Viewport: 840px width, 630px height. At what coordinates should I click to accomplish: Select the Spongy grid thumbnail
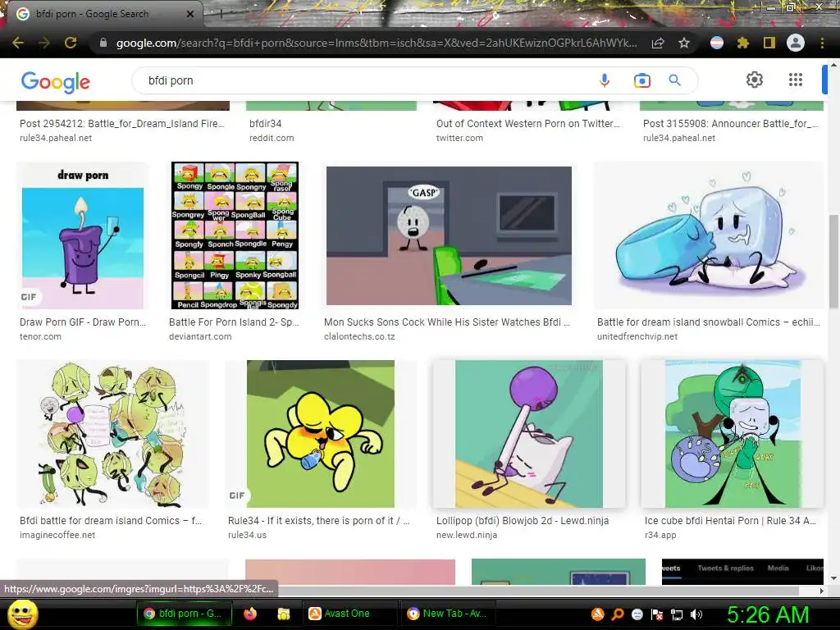click(235, 235)
